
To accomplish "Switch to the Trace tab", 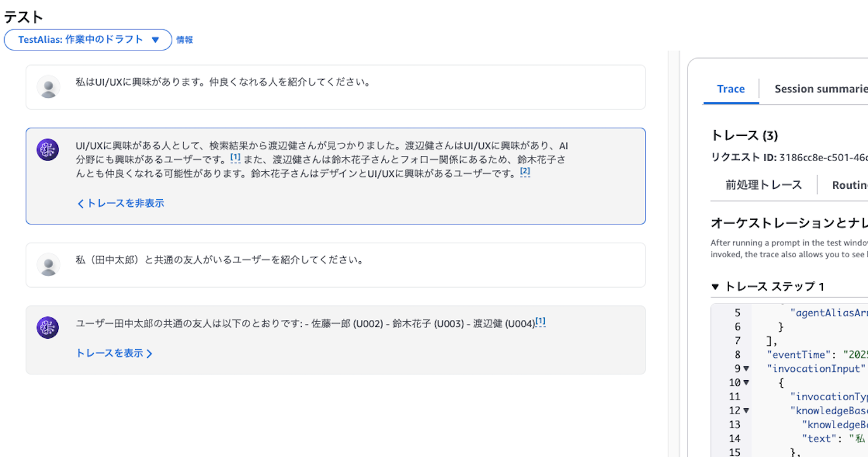I will point(731,89).
